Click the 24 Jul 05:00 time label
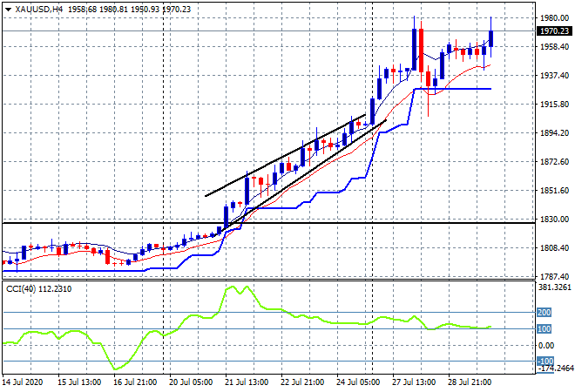575x392 pixels. 358,382
